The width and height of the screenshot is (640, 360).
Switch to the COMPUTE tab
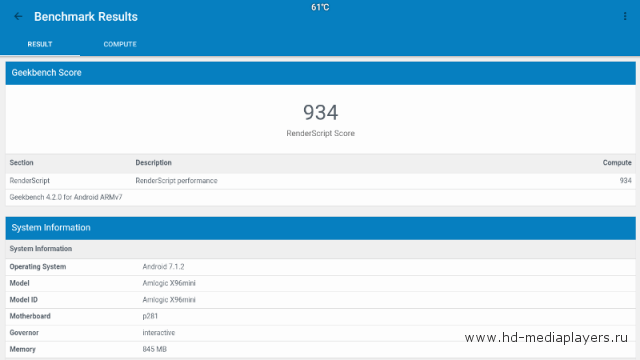(x=120, y=44)
